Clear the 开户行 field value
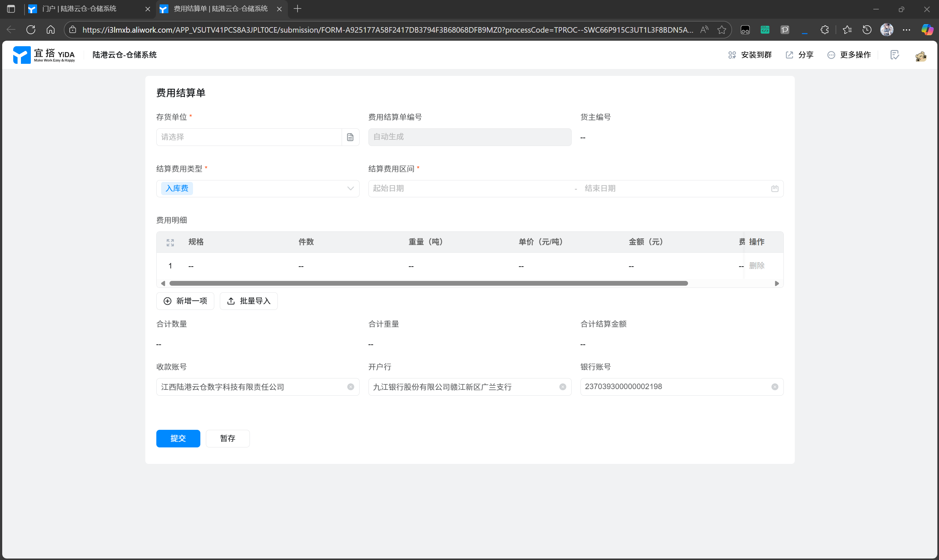The width and height of the screenshot is (939, 560). coord(563,387)
